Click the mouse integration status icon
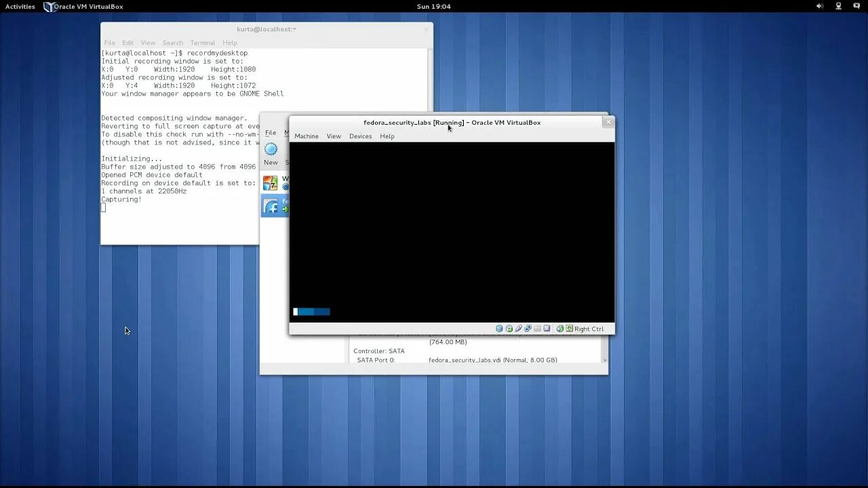The image size is (868, 488). [560, 329]
